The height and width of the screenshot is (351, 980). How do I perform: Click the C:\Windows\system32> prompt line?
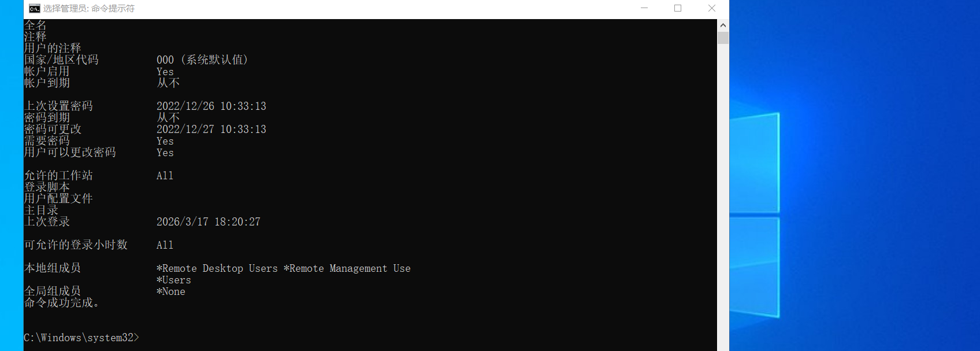(81, 338)
